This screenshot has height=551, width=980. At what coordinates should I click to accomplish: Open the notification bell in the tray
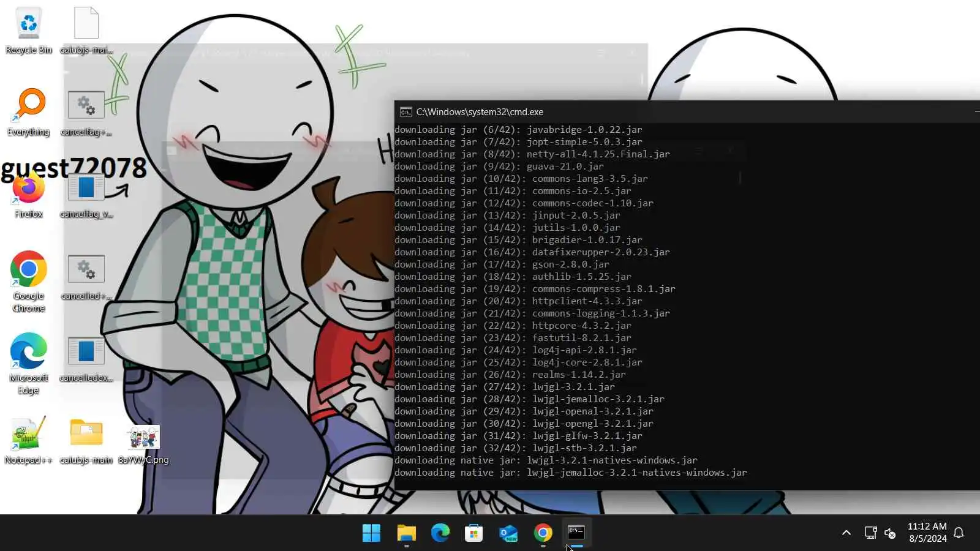tap(959, 533)
